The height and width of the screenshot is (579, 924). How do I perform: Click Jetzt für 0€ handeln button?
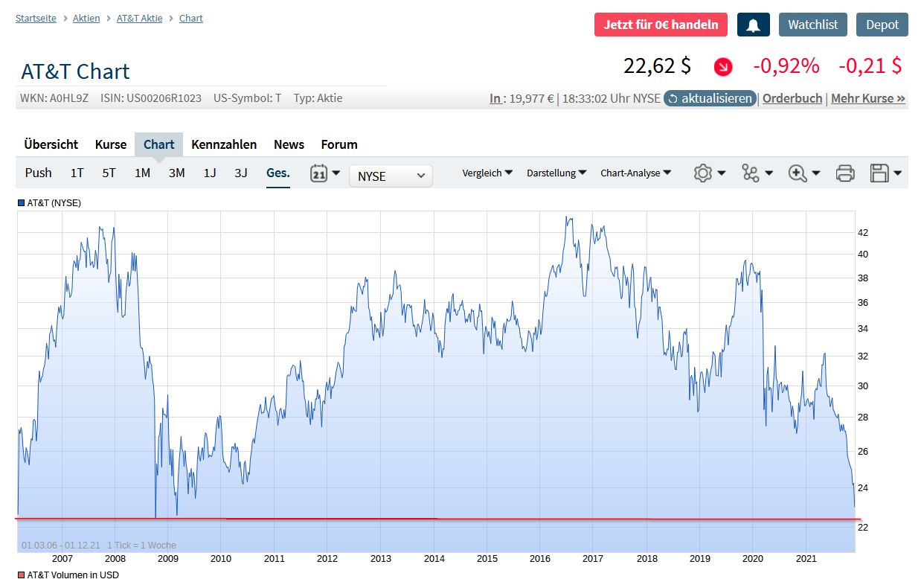tap(661, 25)
